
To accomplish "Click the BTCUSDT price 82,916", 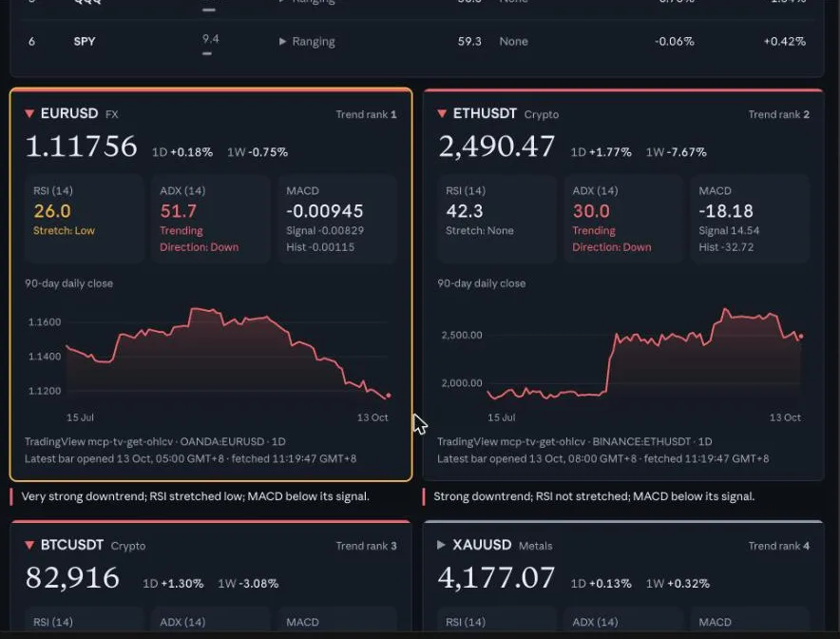I will [72, 578].
